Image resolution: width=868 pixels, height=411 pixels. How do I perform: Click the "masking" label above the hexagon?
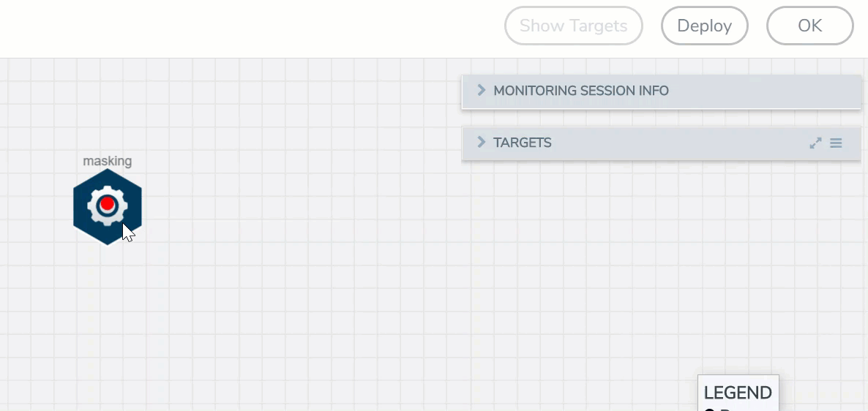coord(107,161)
